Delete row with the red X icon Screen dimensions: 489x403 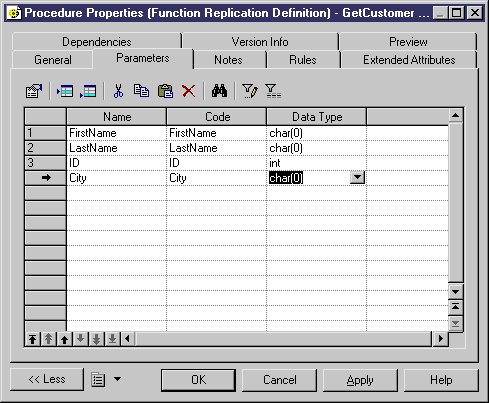click(x=189, y=91)
